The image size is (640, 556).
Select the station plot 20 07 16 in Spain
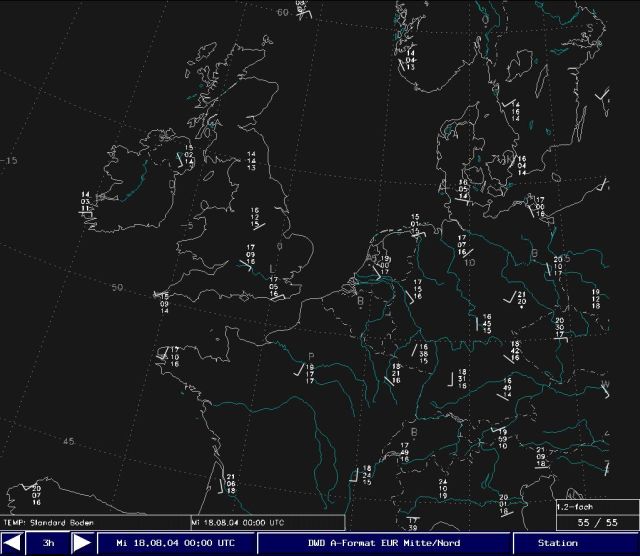coord(36,495)
